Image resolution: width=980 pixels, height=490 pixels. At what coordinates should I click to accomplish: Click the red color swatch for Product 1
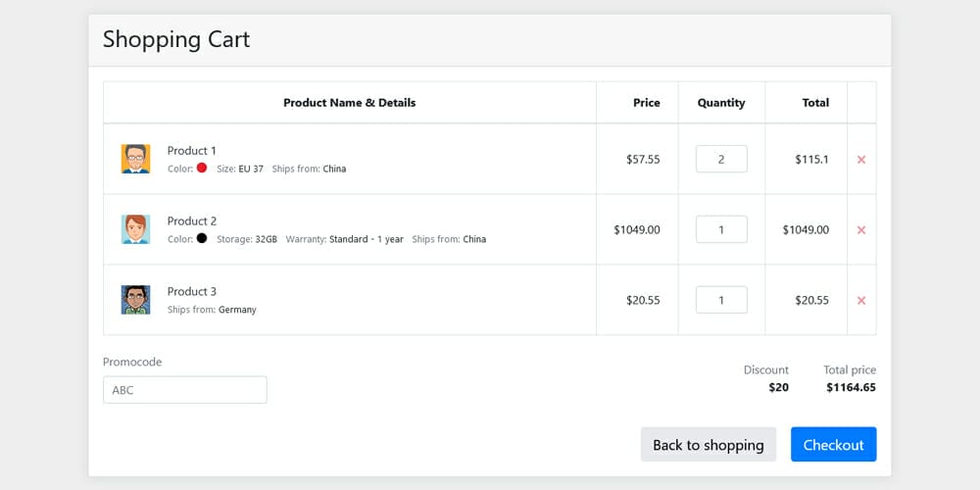(x=202, y=168)
